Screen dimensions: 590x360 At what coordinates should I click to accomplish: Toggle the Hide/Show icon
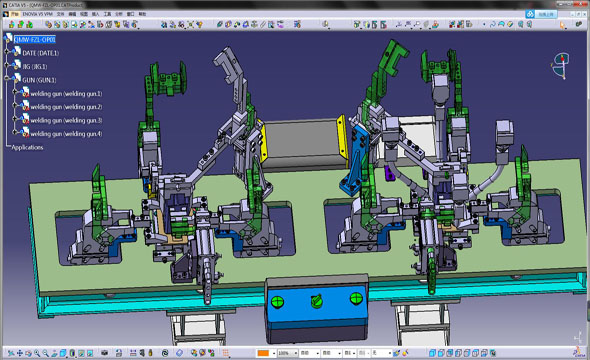point(81,353)
